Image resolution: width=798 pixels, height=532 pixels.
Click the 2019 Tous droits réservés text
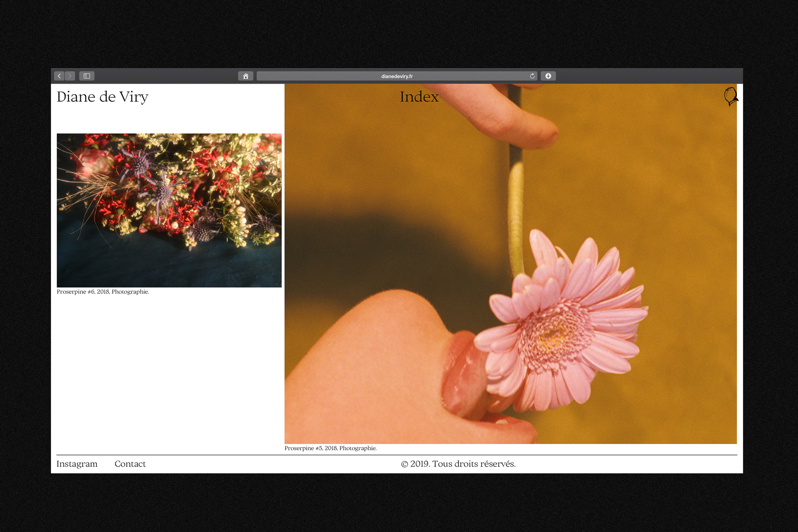[458, 464]
